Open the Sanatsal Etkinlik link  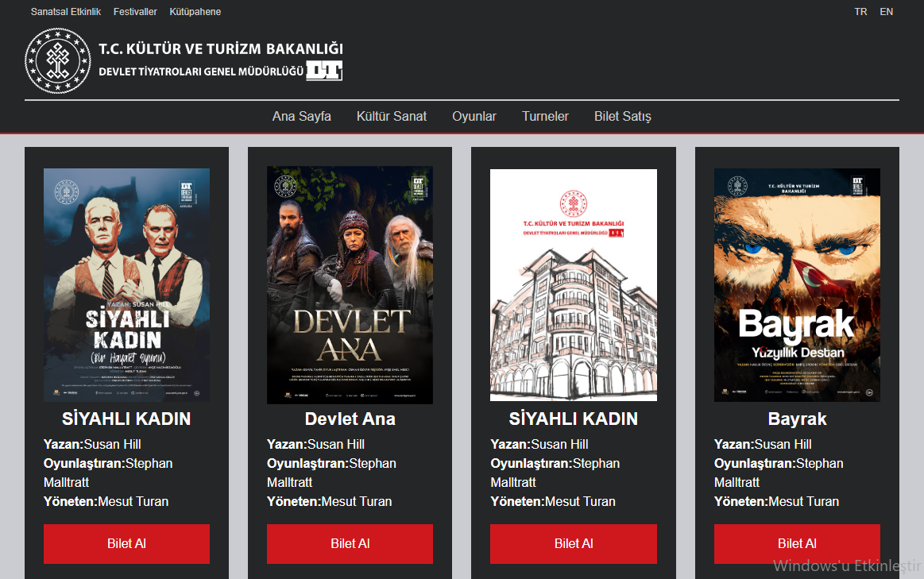66,12
